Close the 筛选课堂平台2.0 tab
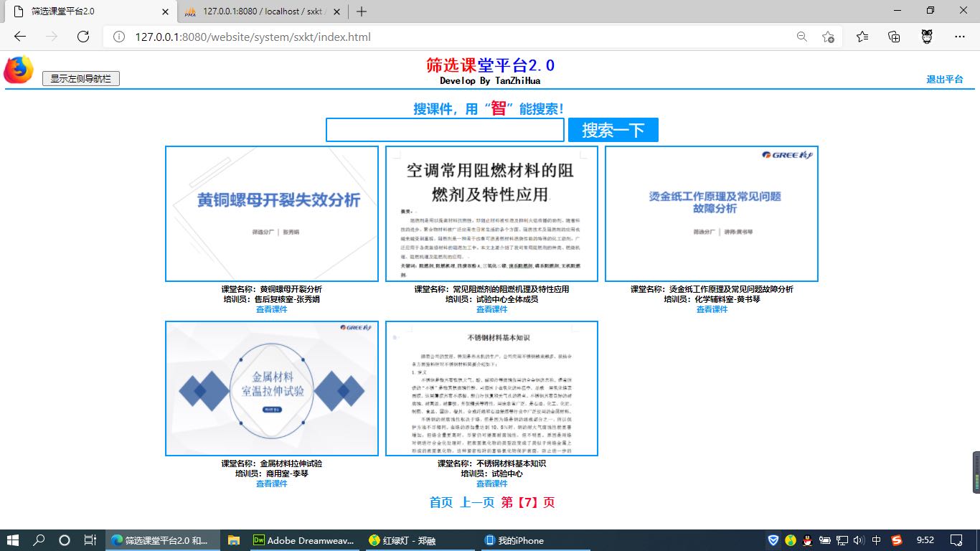Screen dimensions: 980x551 click(x=166, y=11)
